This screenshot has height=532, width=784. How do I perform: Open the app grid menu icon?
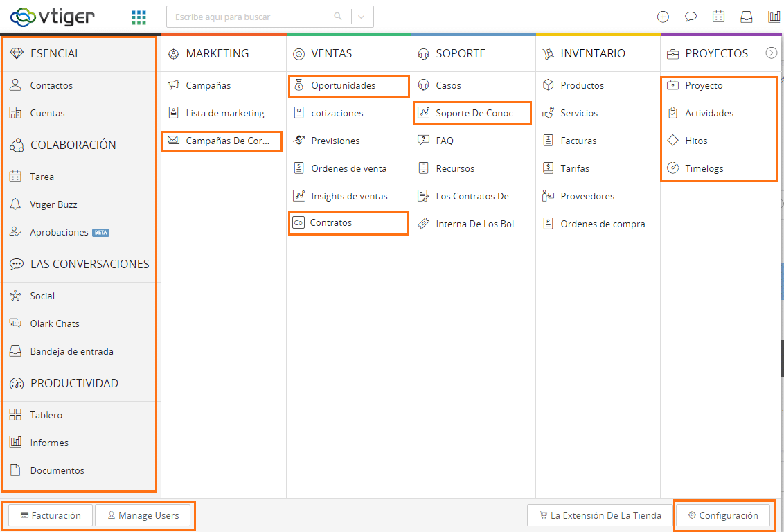coord(139,17)
